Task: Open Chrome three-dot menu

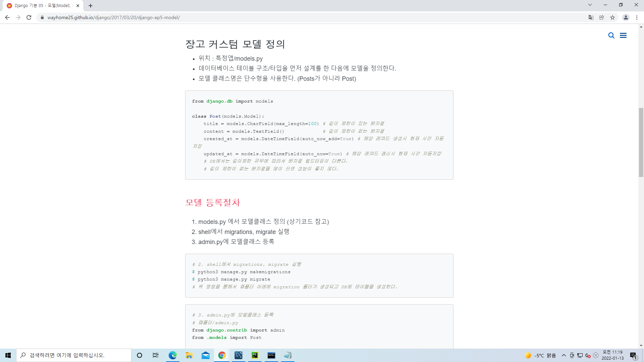Action: (x=637, y=17)
